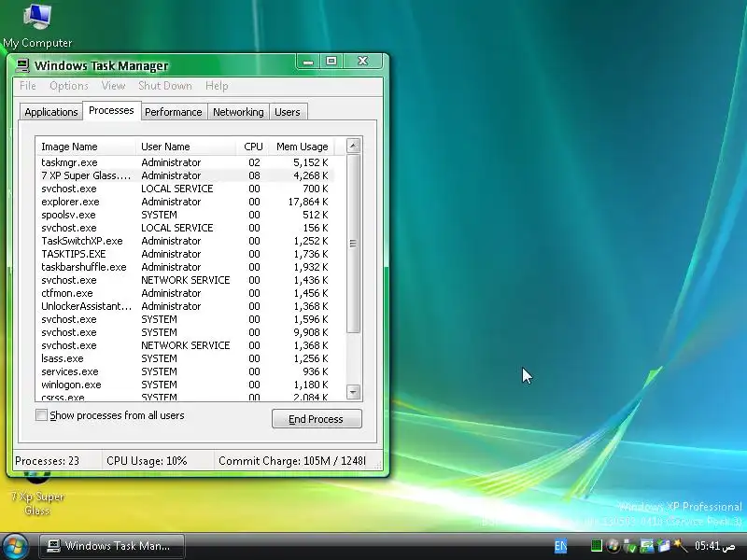Click the End Process button
This screenshot has width=747, height=560.
317,419
